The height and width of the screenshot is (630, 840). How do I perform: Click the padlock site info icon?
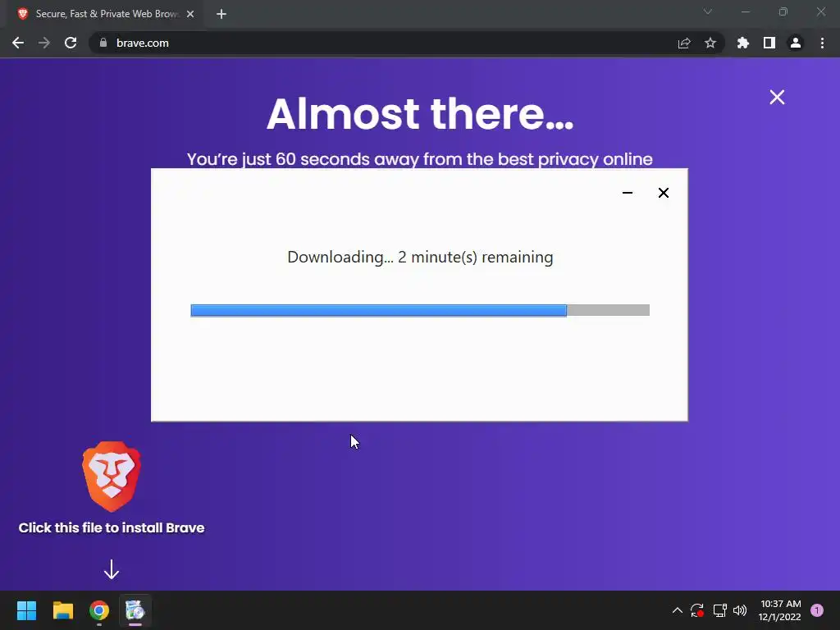(x=103, y=43)
